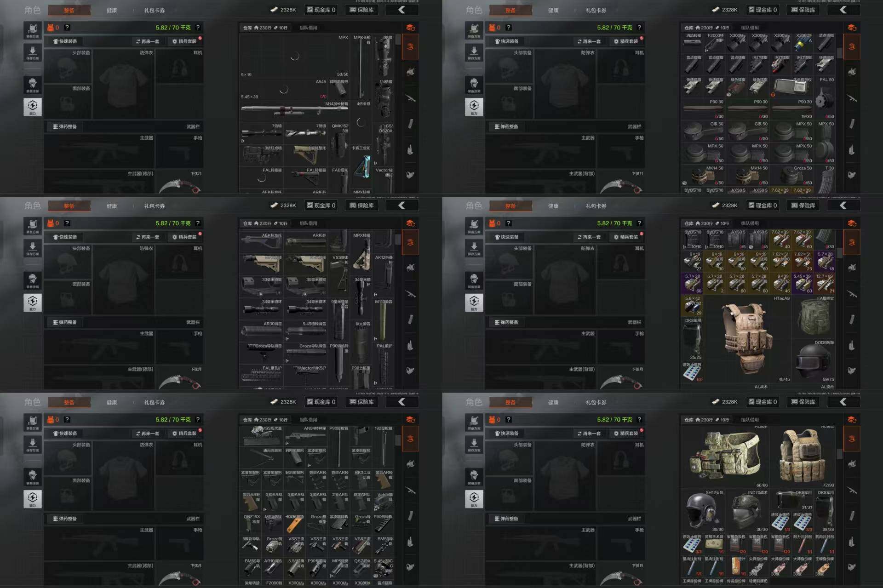Select armor filter icon beside M14加长枪管 list

(x=410, y=72)
